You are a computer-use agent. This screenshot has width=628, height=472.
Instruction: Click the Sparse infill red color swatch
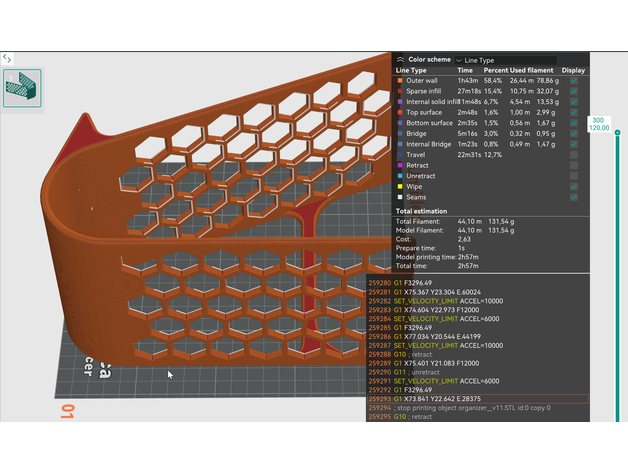[399, 91]
